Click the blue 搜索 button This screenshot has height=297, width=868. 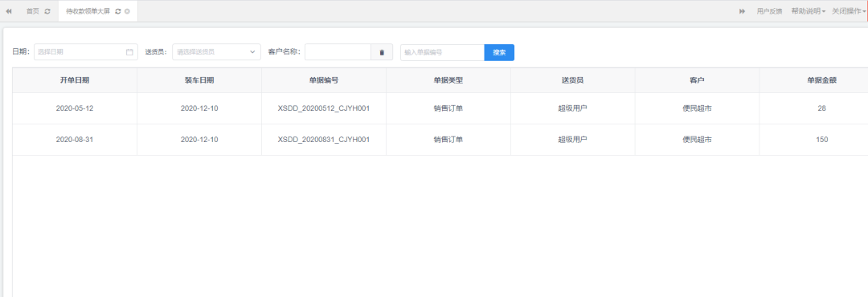click(x=499, y=52)
